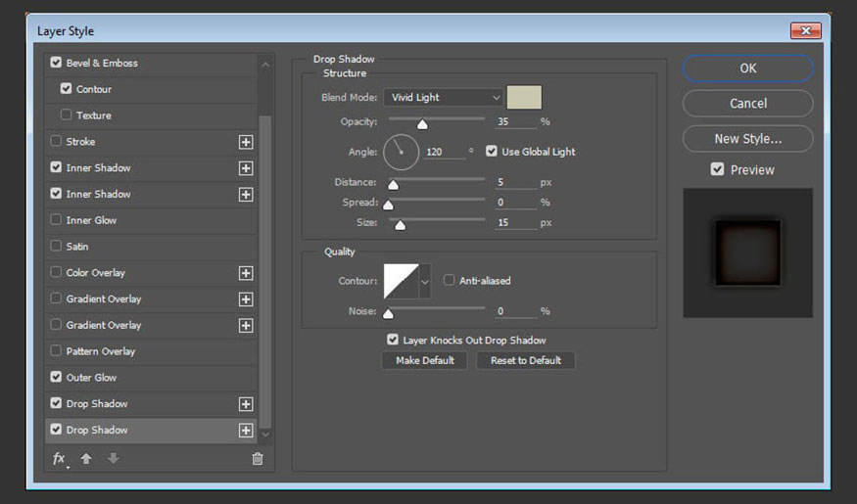Click the Opacity slider handle

pyautogui.click(x=422, y=124)
